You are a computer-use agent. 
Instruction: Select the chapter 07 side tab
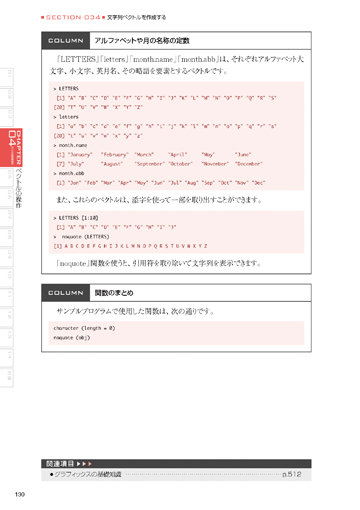7,217
